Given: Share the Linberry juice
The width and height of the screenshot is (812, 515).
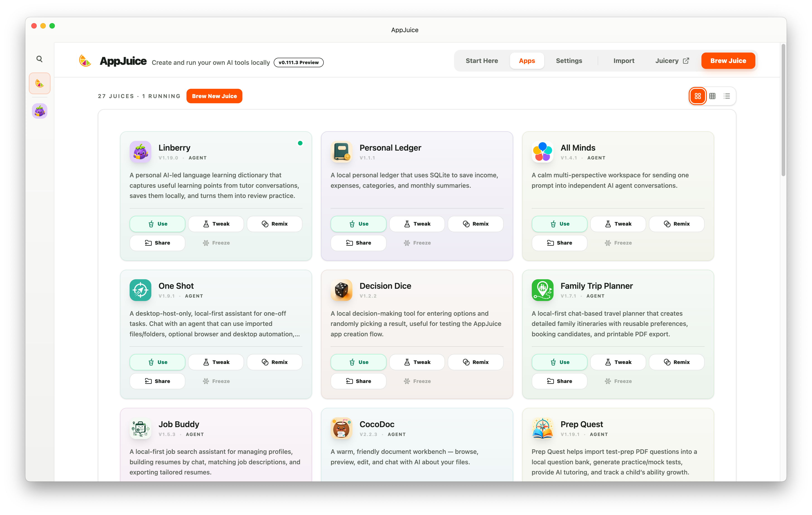Looking at the screenshot, I should click(x=157, y=243).
